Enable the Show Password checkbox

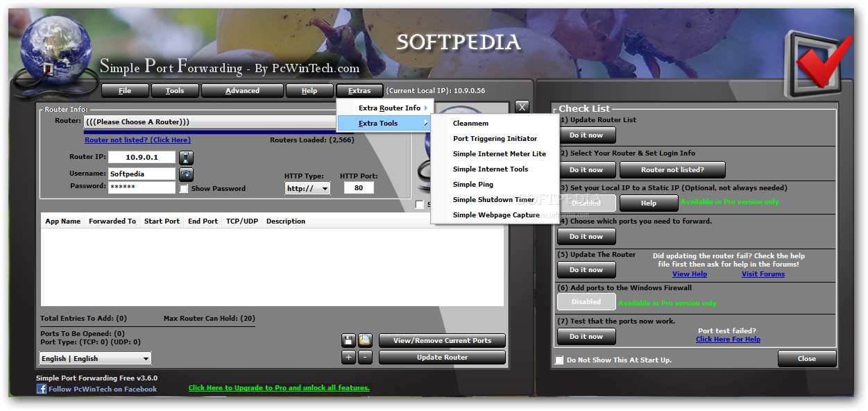[x=184, y=189]
